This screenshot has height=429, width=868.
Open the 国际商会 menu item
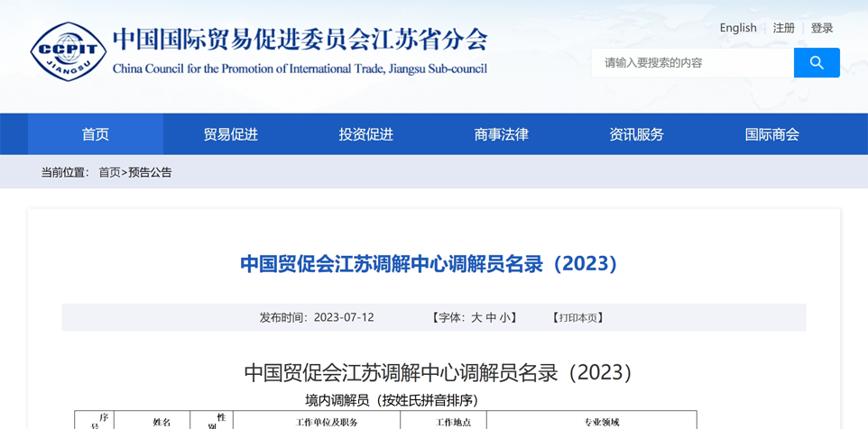pyautogui.click(x=772, y=134)
